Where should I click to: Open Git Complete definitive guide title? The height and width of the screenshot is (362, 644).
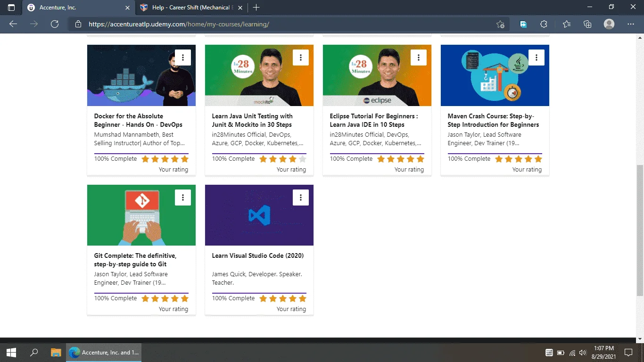(x=135, y=260)
